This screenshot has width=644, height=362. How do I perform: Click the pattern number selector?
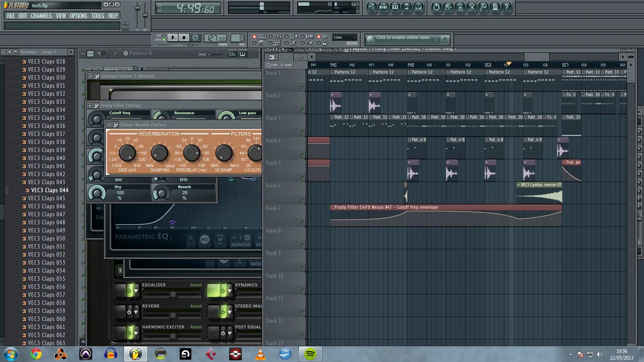click(237, 38)
